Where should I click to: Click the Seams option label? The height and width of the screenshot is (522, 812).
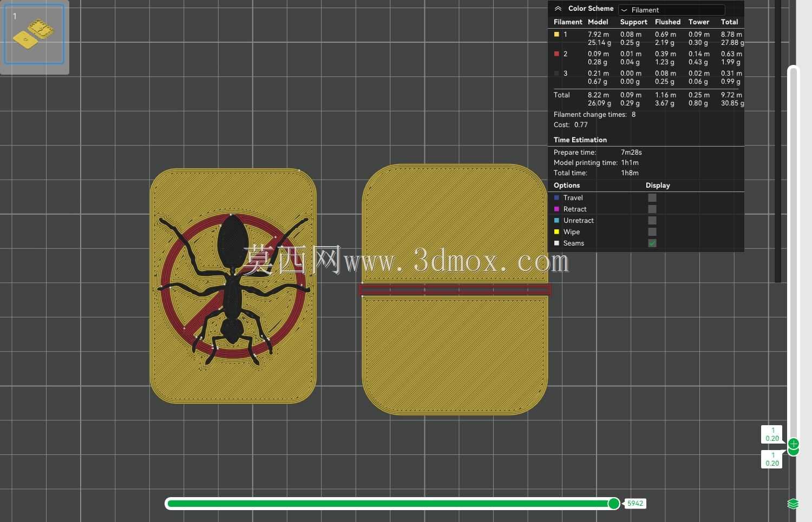pyautogui.click(x=574, y=243)
